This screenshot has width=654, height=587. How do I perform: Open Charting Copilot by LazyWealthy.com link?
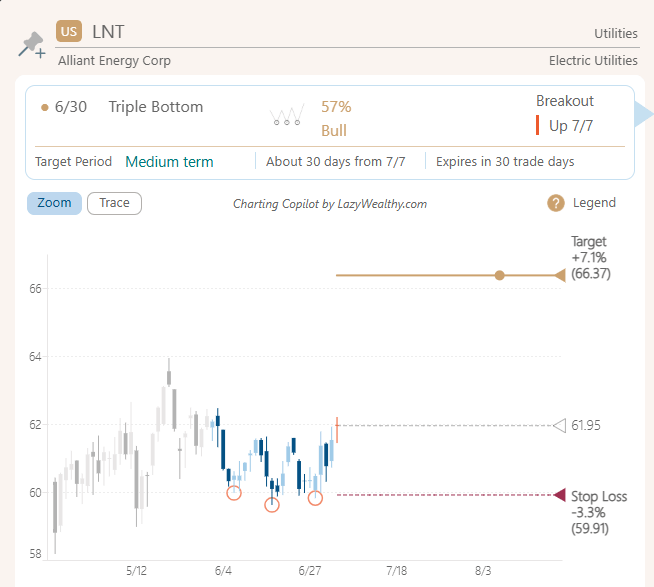[x=330, y=204]
